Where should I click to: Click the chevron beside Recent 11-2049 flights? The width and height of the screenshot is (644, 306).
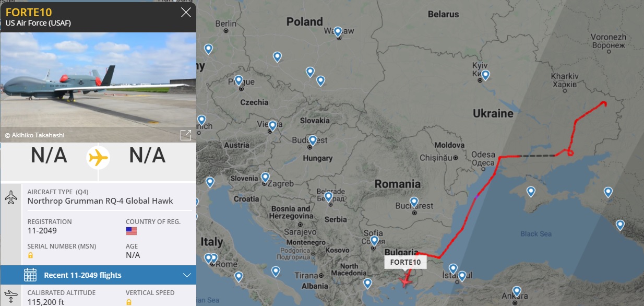click(x=187, y=275)
